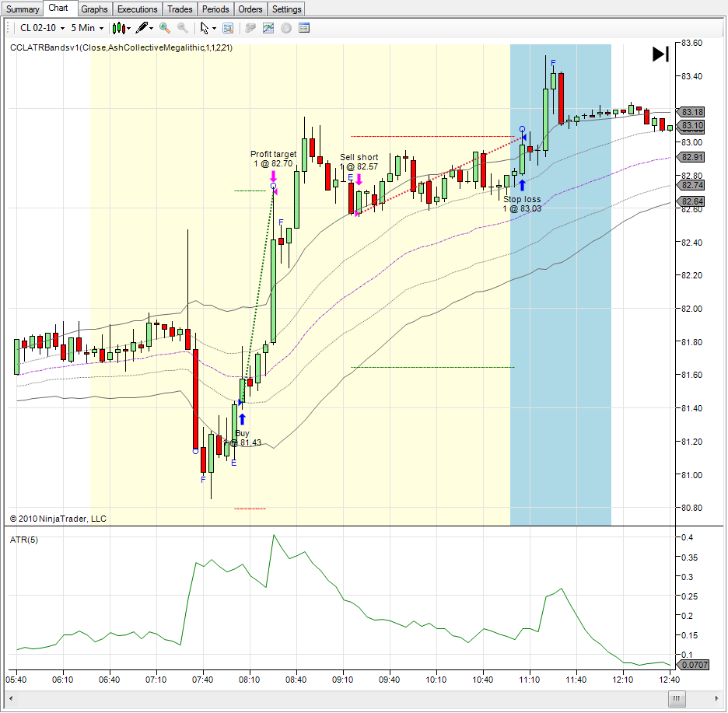
Task: Switch to the Trades tab
Action: 180,9
